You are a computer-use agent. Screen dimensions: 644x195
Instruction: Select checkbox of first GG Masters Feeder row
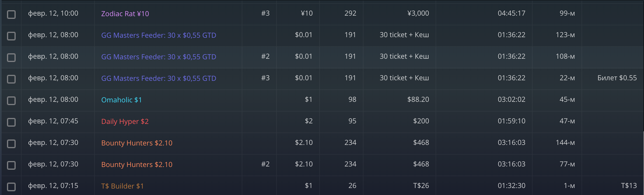click(x=11, y=36)
